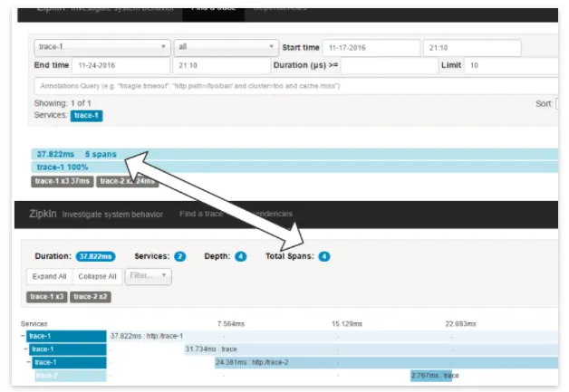Image resolution: width=569 pixels, height=392 pixels.
Task: Click the 22.693ms timeline label
Action: coord(460,324)
